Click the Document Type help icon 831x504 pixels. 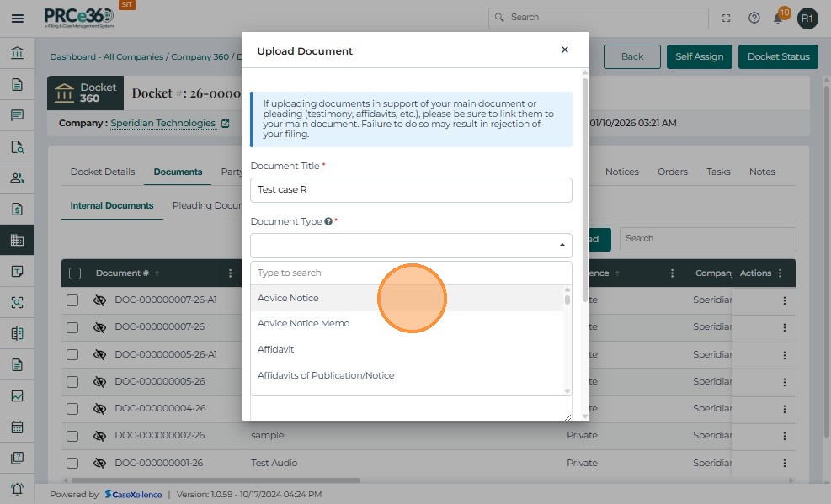point(328,221)
